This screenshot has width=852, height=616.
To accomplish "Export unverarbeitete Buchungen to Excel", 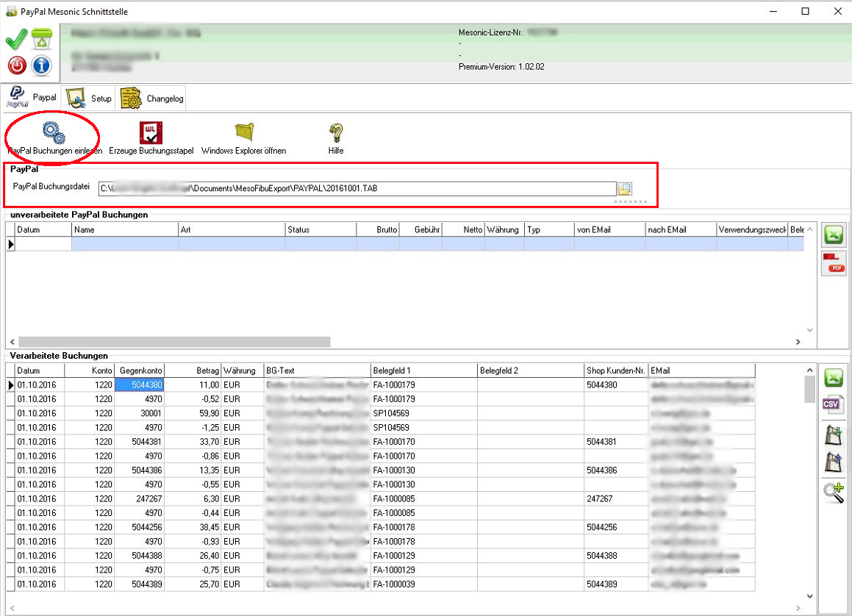I will click(x=834, y=235).
